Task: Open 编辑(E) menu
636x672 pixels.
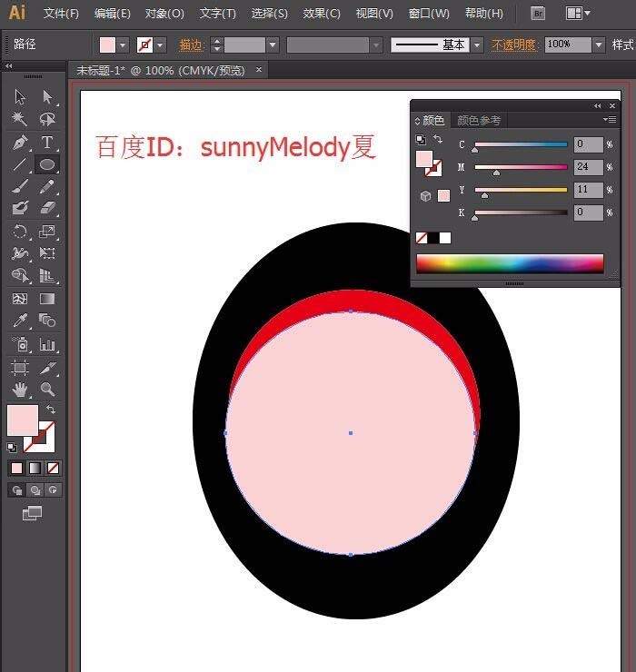Action: pos(112,14)
